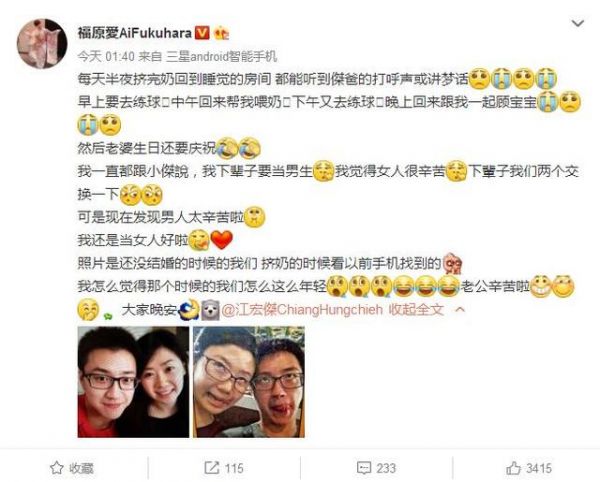
Task: Open the post options chevron menu
Action: point(577,24)
